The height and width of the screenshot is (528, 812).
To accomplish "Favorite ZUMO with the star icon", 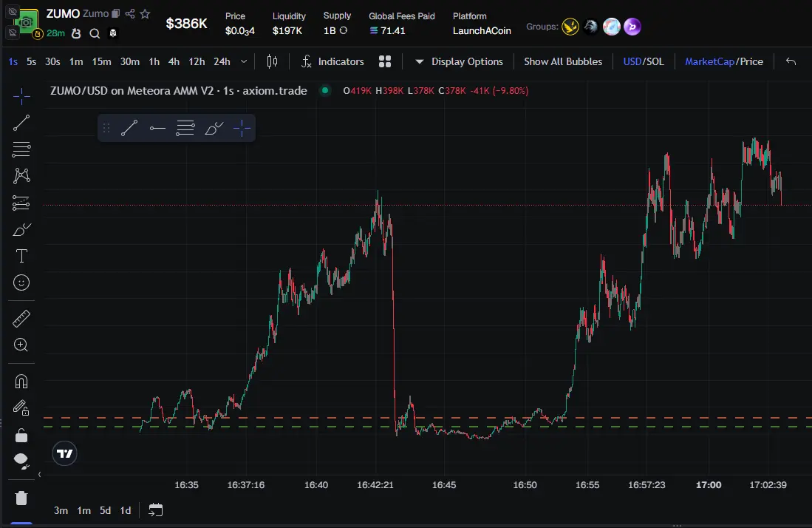I will 145,14.
